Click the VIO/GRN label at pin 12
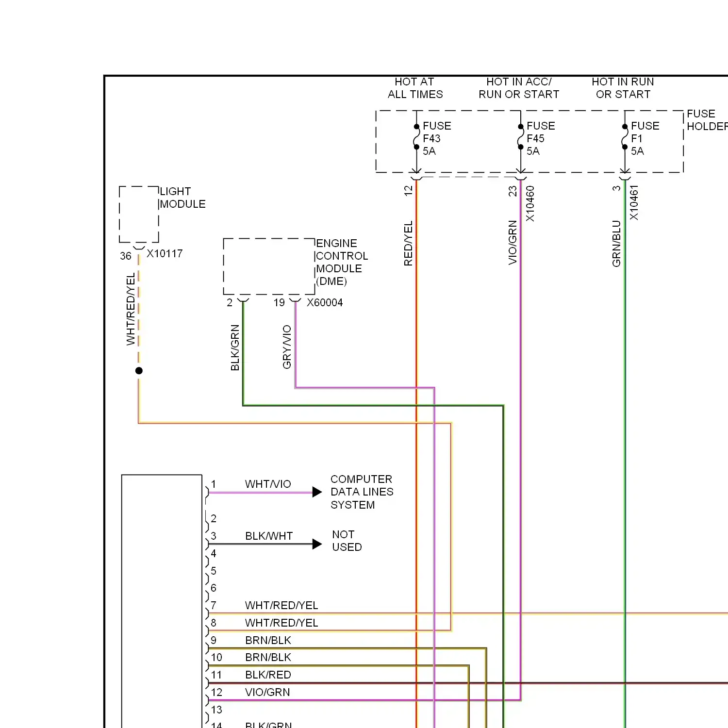The image size is (728, 728). coord(267,692)
